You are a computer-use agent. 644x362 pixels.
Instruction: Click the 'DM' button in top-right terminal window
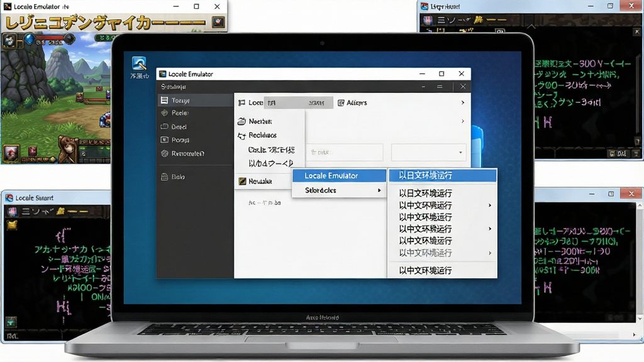[618, 153]
